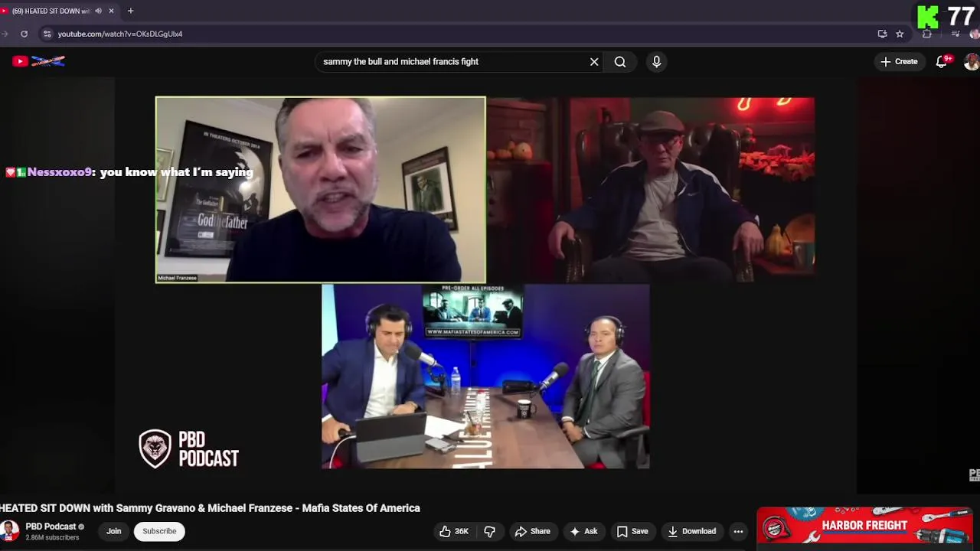Open the notifications bell
980x551 pixels.
[942, 61]
